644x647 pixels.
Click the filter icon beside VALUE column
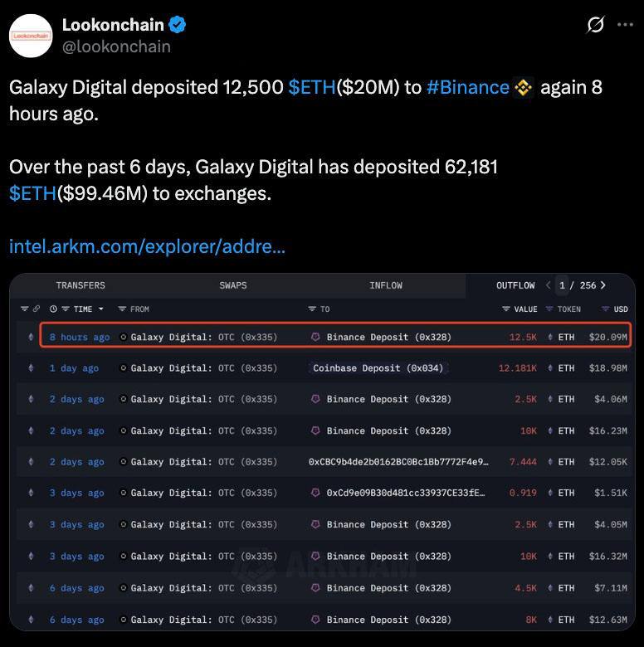click(505, 309)
